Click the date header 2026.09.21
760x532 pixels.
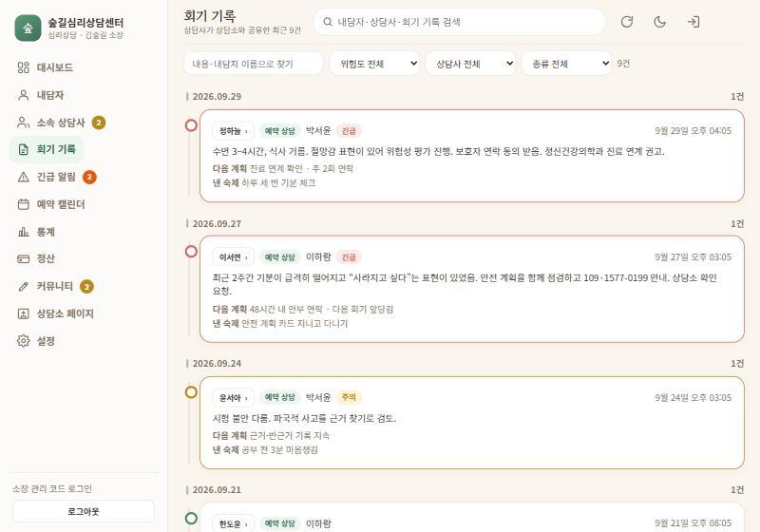[217, 490]
